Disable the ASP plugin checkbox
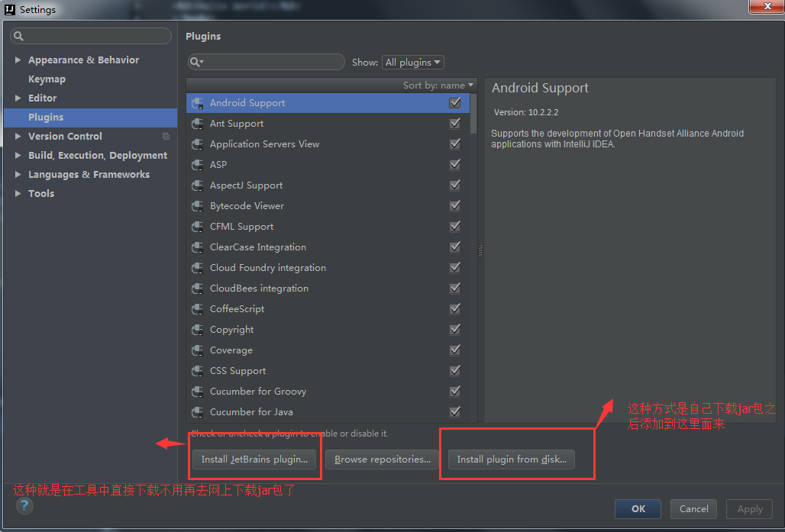Screen dimensions: 785x532 coord(455,164)
